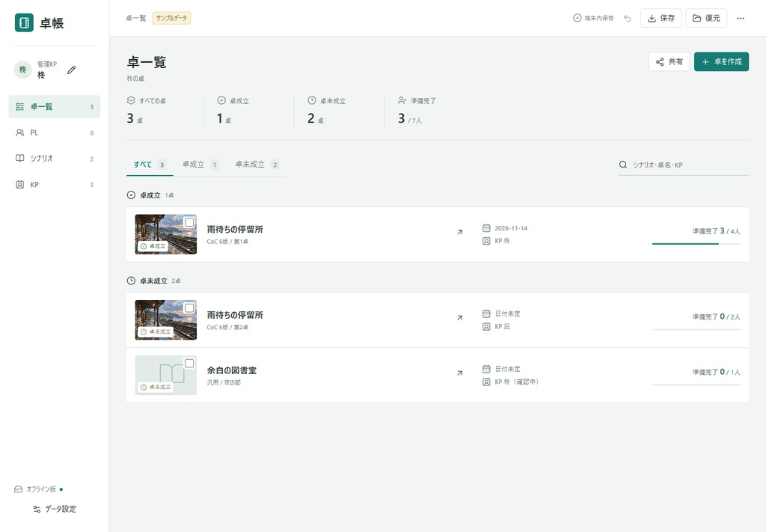766x532 pixels.
Task: Click 余白の図書室 準備完了 0/1人 progress bar
Action: coord(696,385)
